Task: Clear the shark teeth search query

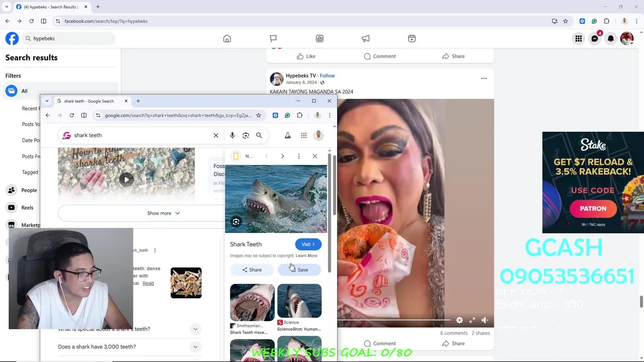Action: pyautogui.click(x=216, y=135)
